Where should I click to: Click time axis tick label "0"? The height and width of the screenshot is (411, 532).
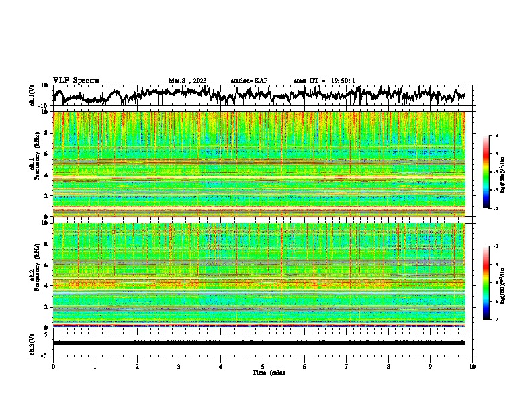(x=53, y=367)
